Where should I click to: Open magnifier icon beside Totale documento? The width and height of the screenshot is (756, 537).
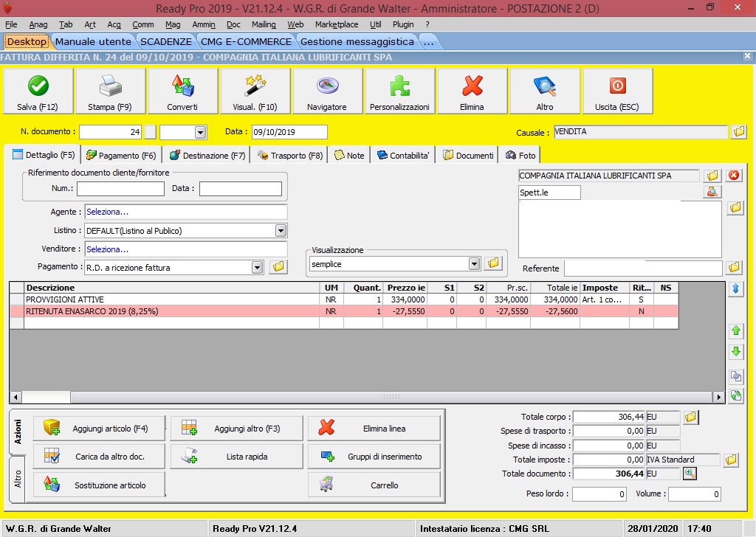tap(690, 474)
